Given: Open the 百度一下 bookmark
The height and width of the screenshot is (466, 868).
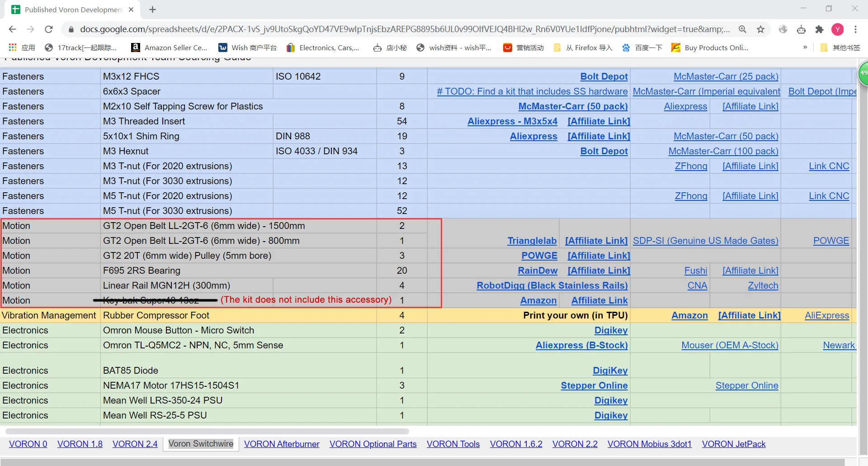Looking at the screenshot, I should (x=642, y=48).
